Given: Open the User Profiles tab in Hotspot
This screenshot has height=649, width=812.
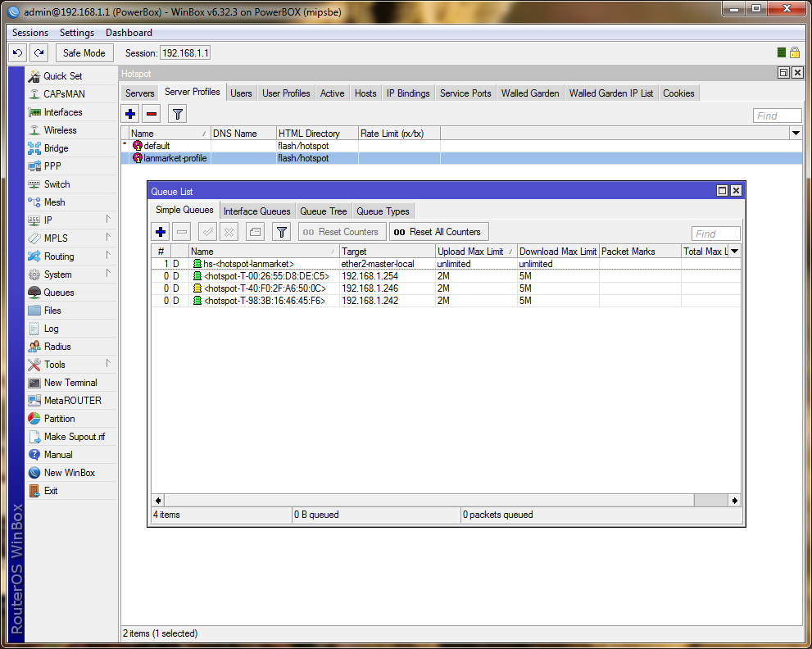Looking at the screenshot, I should (286, 93).
